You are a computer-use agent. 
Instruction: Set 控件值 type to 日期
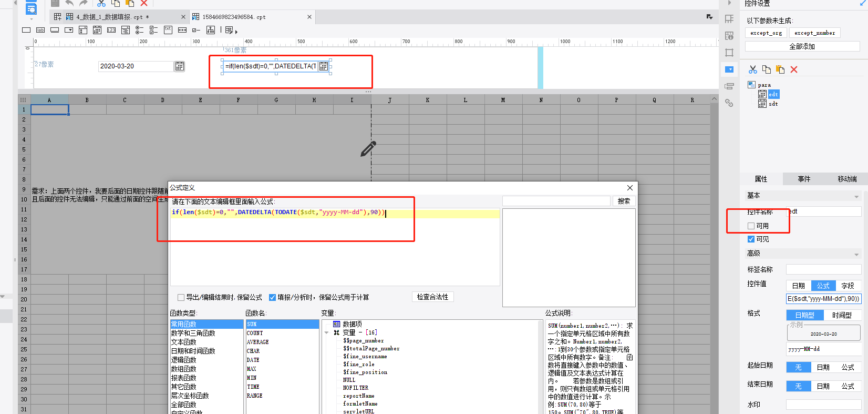tap(799, 286)
